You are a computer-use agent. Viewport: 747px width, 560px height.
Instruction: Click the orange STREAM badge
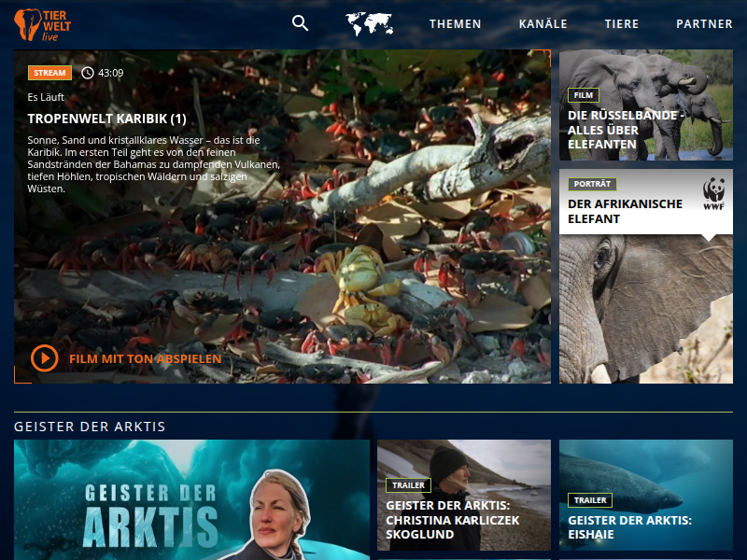coord(49,73)
